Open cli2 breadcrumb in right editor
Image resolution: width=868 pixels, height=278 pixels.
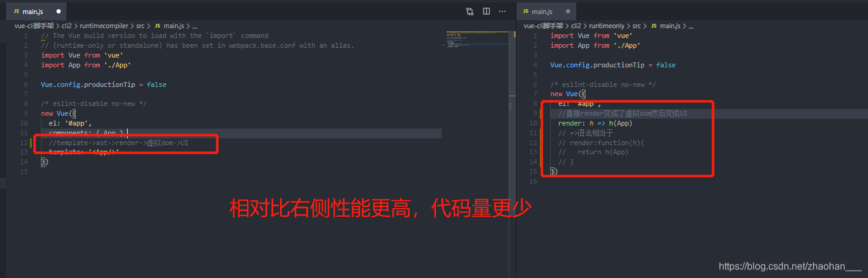click(x=576, y=26)
